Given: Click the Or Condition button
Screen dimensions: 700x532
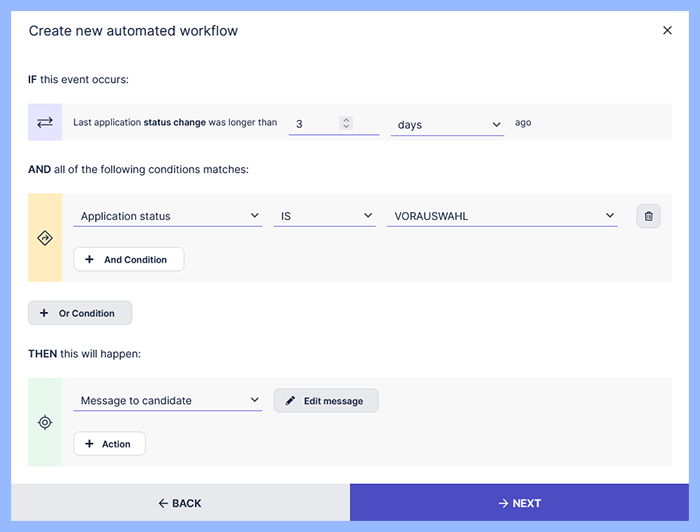Looking at the screenshot, I should (80, 314).
